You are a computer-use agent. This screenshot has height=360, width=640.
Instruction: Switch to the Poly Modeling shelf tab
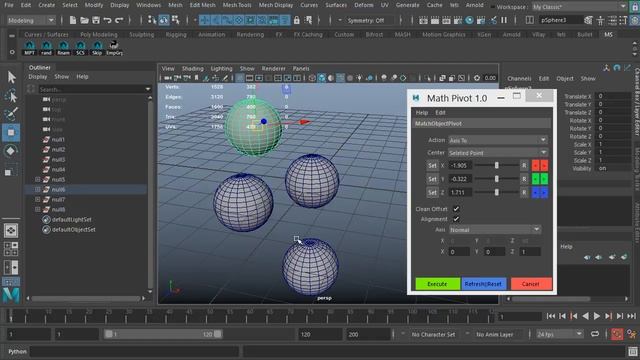click(99, 35)
